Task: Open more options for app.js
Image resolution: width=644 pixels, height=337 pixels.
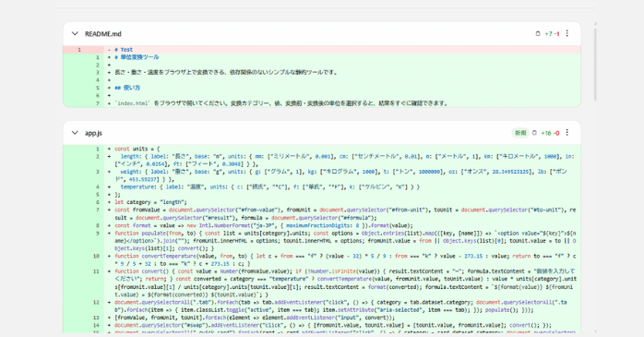Action: (567, 132)
